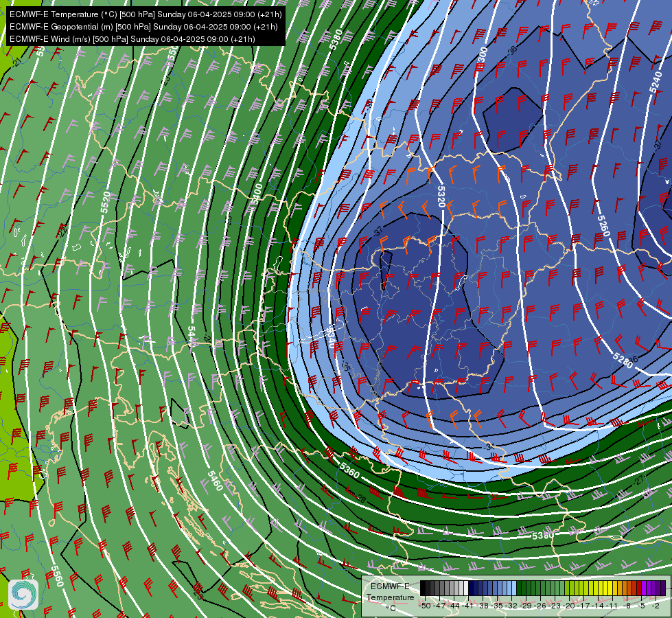672x618 pixels.
Task: Click the -44 value on the temperature legend
Action: [454, 606]
